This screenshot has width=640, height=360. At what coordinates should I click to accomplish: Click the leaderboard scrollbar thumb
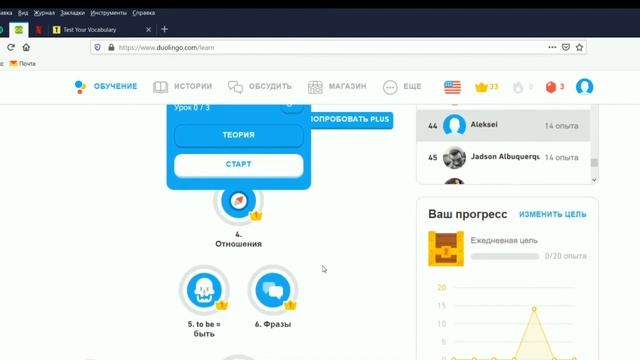[x=594, y=162]
